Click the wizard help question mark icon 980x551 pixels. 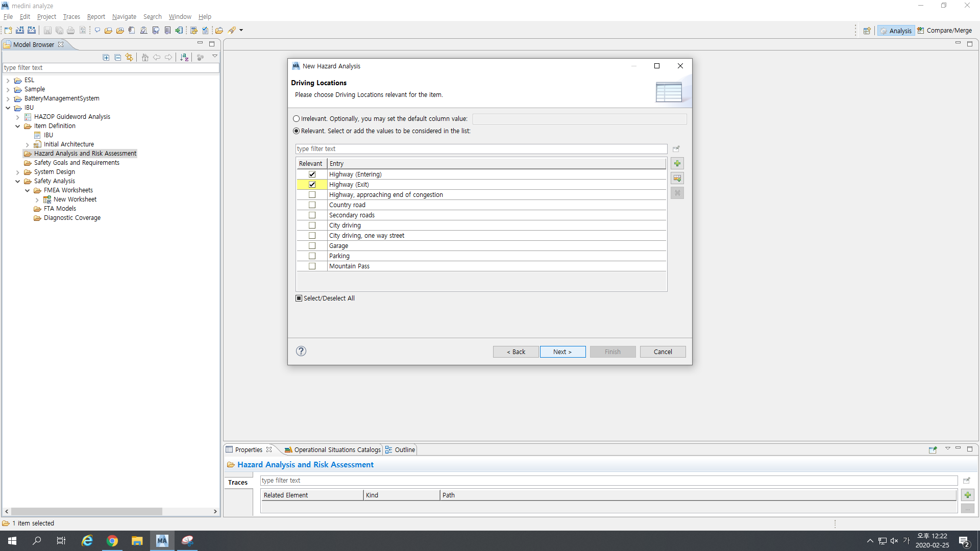(301, 351)
